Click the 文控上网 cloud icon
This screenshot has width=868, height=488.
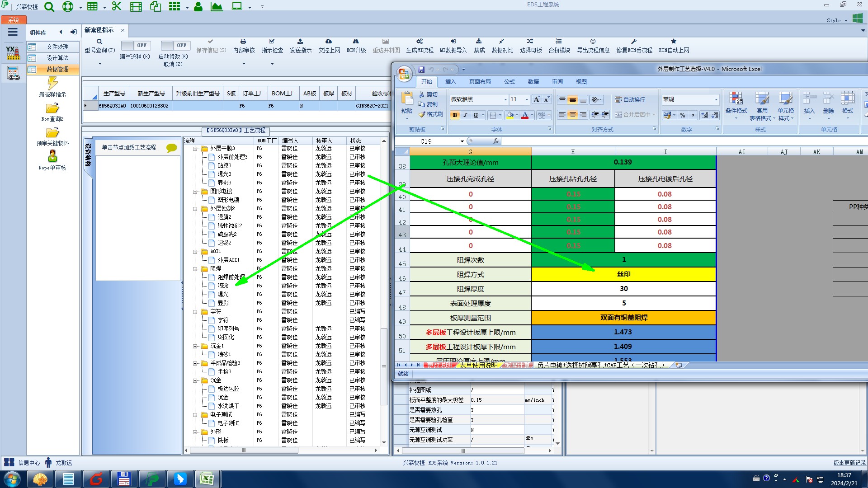(329, 42)
